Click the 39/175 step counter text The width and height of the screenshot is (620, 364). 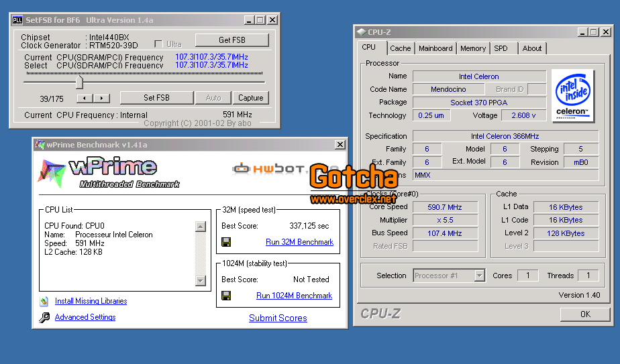tap(52, 99)
